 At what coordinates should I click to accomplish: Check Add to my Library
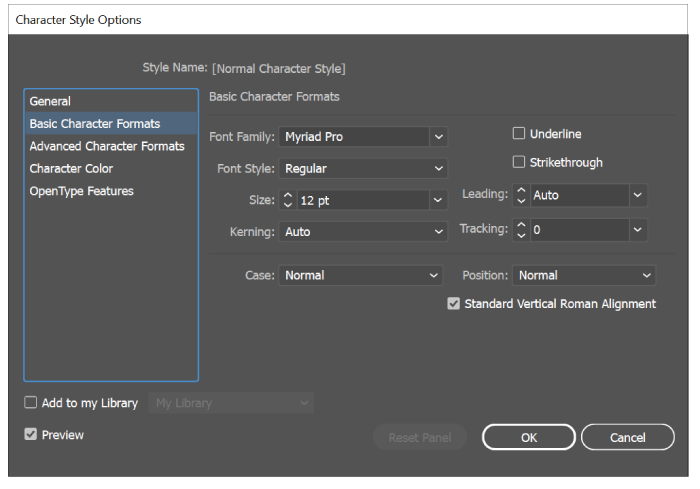click(x=30, y=402)
